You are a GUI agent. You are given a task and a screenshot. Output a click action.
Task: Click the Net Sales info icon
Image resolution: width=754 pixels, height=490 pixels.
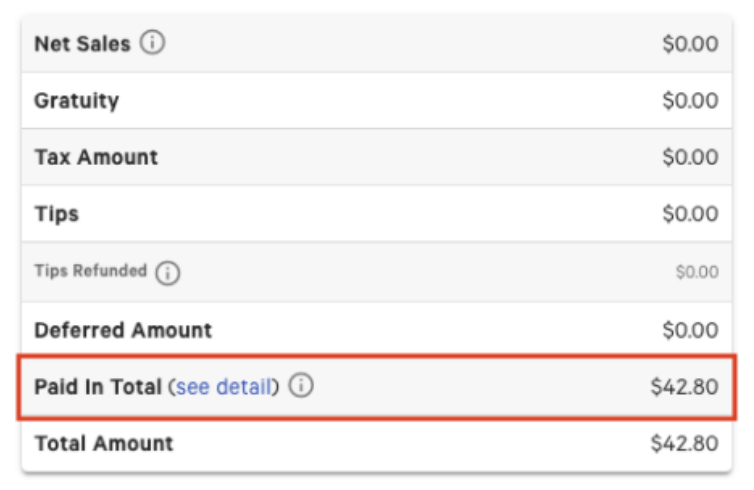tap(152, 44)
